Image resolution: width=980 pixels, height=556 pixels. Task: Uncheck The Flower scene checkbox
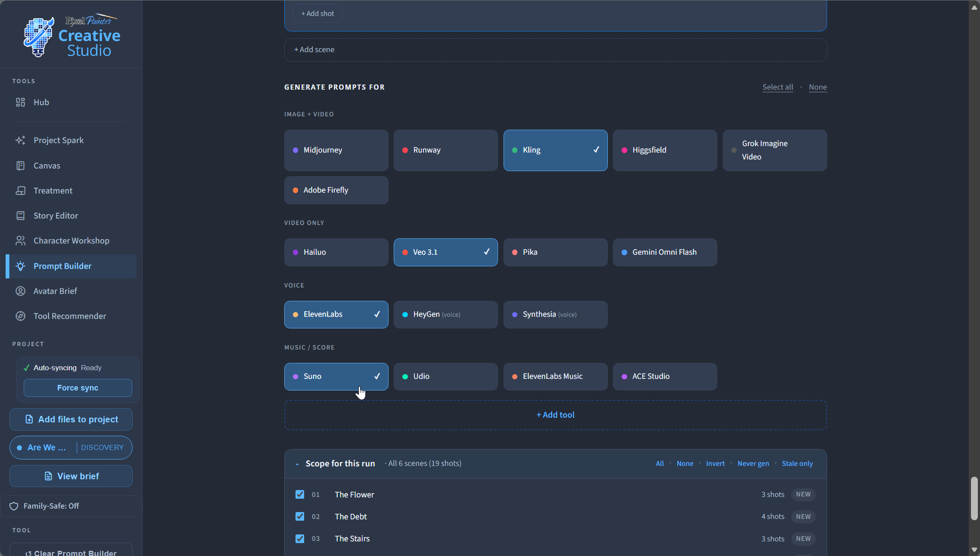[x=300, y=494]
